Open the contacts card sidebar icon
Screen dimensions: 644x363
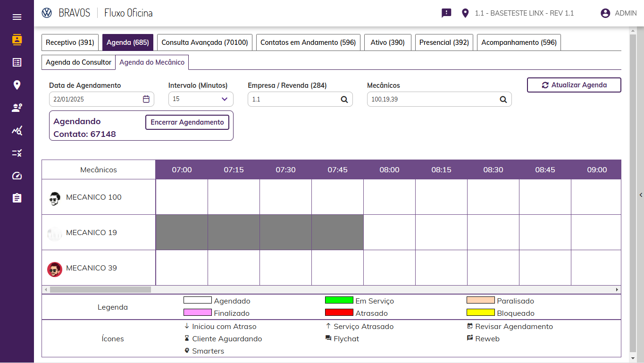click(17, 40)
